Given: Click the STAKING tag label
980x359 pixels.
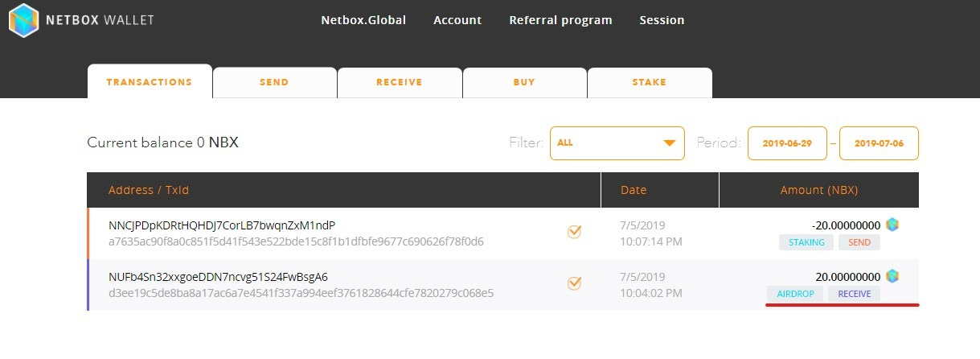Looking at the screenshot, I should (806, 242).
